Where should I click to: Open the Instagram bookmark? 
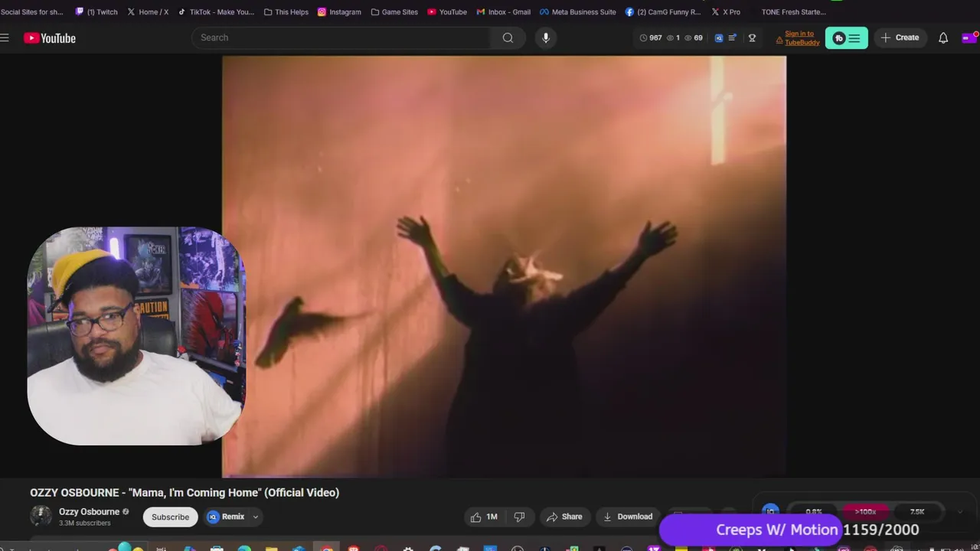[x=339, y=11]
